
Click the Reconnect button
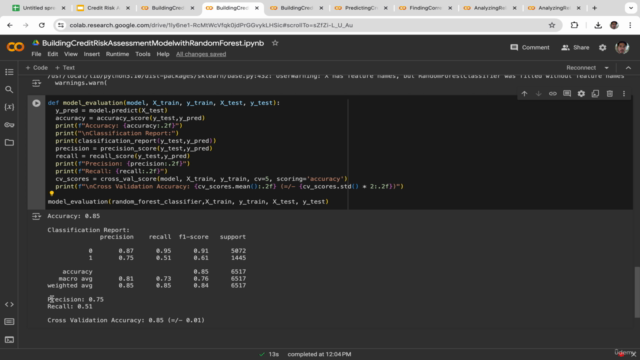(581, 68)
